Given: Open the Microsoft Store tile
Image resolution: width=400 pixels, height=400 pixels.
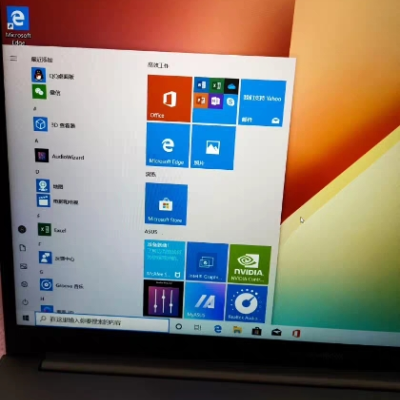Looking at the screenshot, I should tap(166, 204).
